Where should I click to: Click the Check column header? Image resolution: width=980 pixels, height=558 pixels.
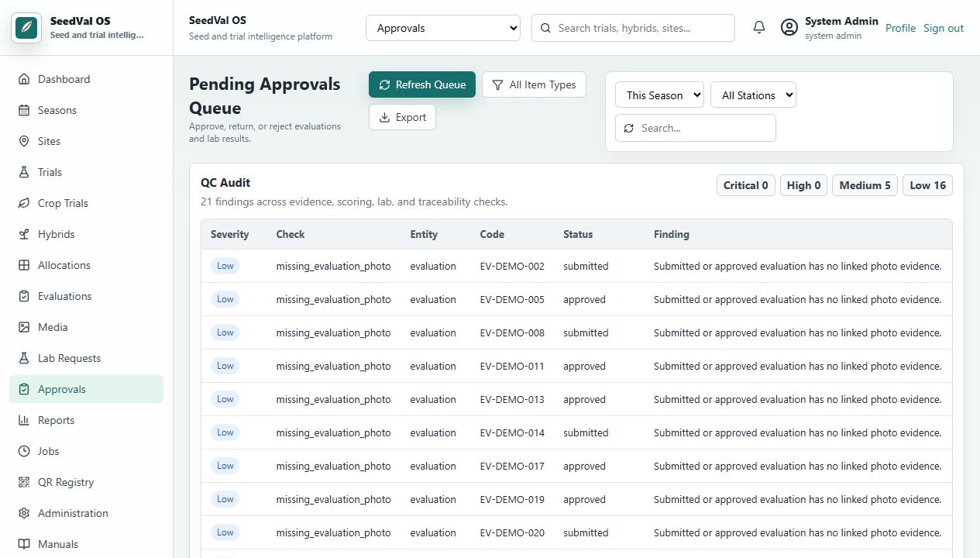pyautogui.click(x=291, y=234)
